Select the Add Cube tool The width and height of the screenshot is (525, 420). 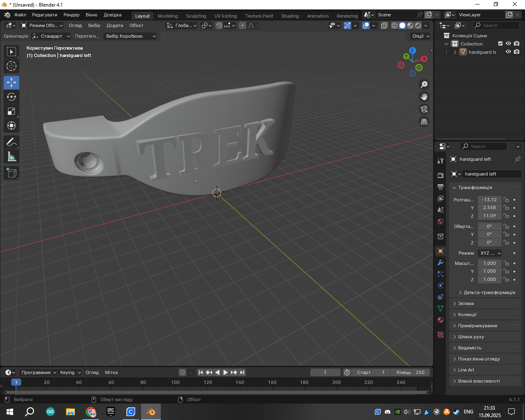coord(11,173)
